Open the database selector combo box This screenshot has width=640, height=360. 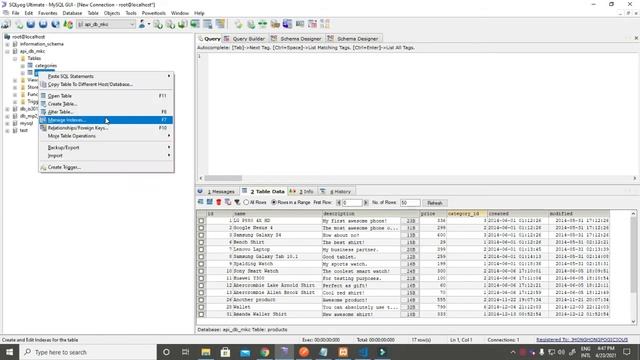click(x=106, y=24)
